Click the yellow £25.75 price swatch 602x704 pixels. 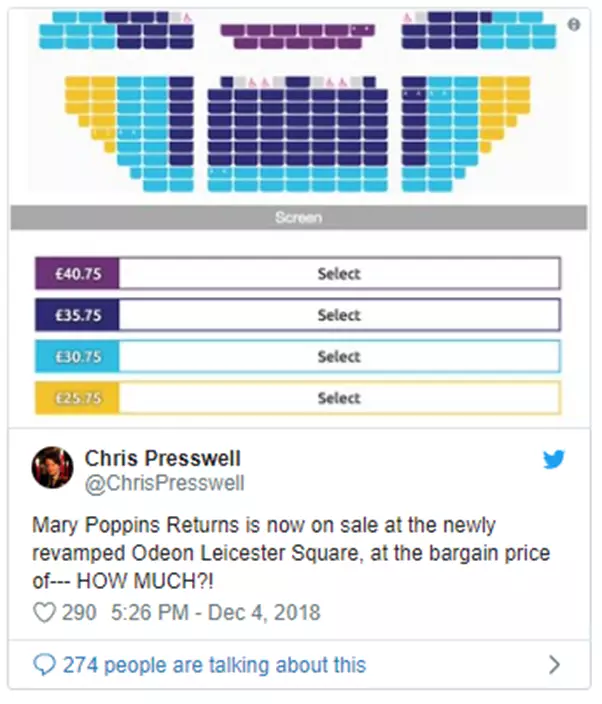click(77, 398)
